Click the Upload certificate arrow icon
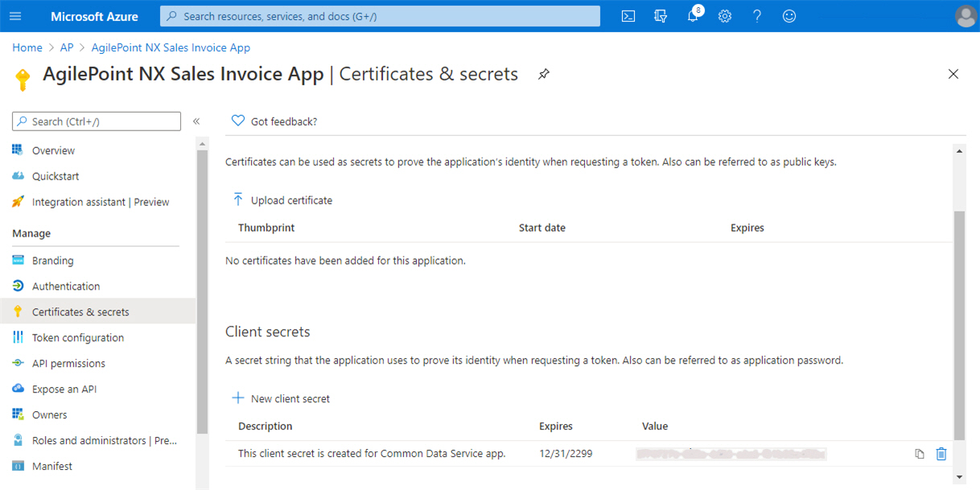 pyautogui.click(x=238, y=200)
